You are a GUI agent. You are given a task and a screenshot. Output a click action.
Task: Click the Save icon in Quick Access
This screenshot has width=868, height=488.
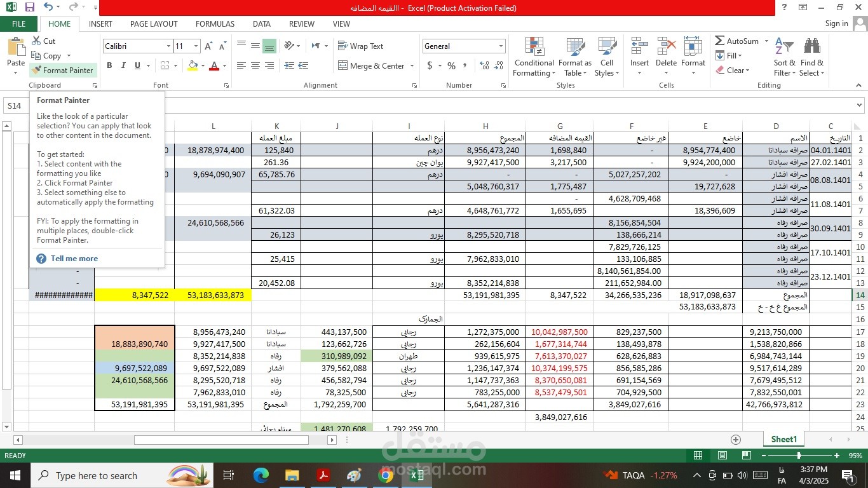tap(30, 8)
